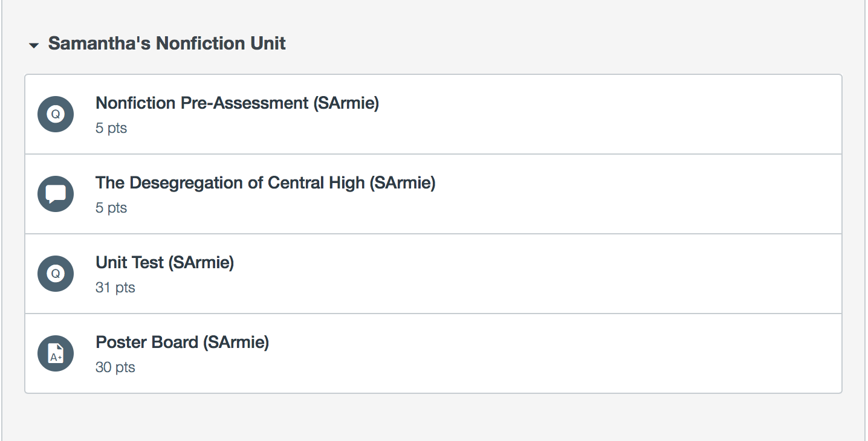Click 5 pts under Desegregation of Central High
Screen dimensions: 868x441
[x=111, y=208]
